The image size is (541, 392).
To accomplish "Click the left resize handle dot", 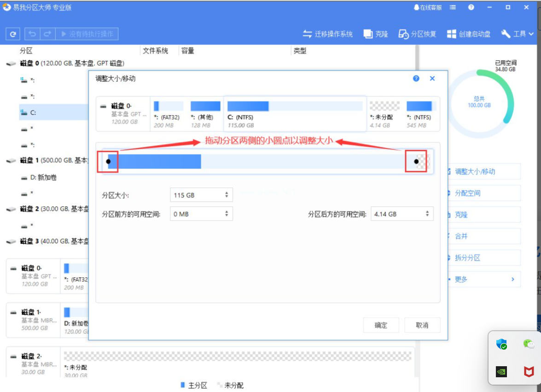I will pos(108,161).
